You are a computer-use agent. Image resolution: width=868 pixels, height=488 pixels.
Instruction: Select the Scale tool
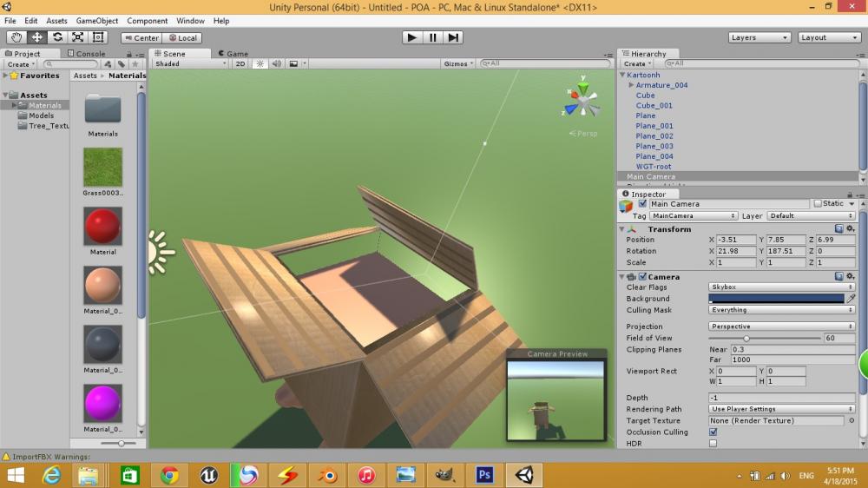pos(78,37)
